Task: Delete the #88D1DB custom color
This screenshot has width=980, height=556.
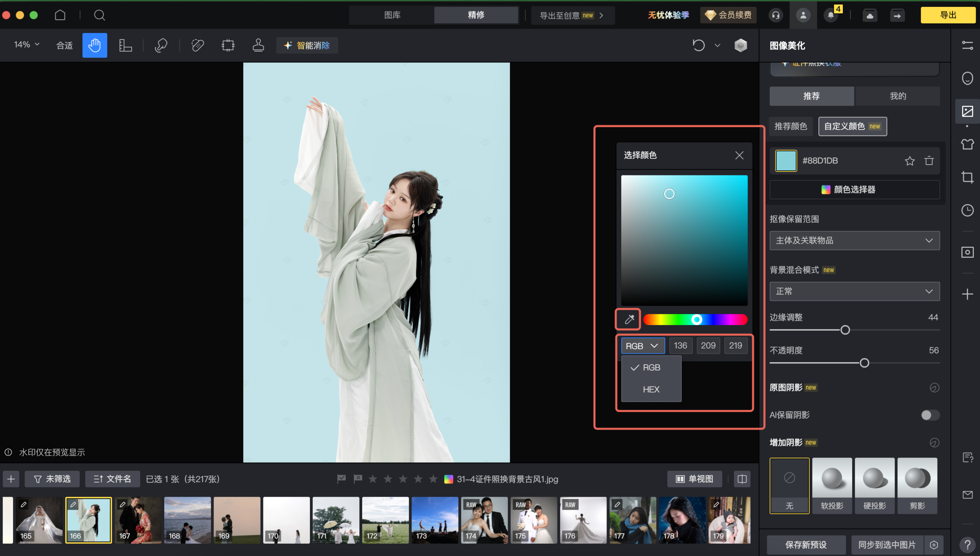Action: click(929, 161)
